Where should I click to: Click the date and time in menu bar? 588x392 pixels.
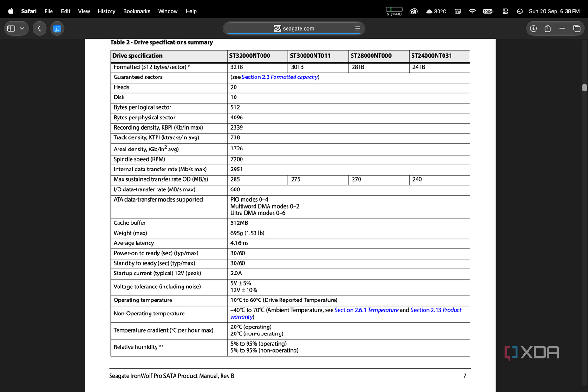[554, 11]
